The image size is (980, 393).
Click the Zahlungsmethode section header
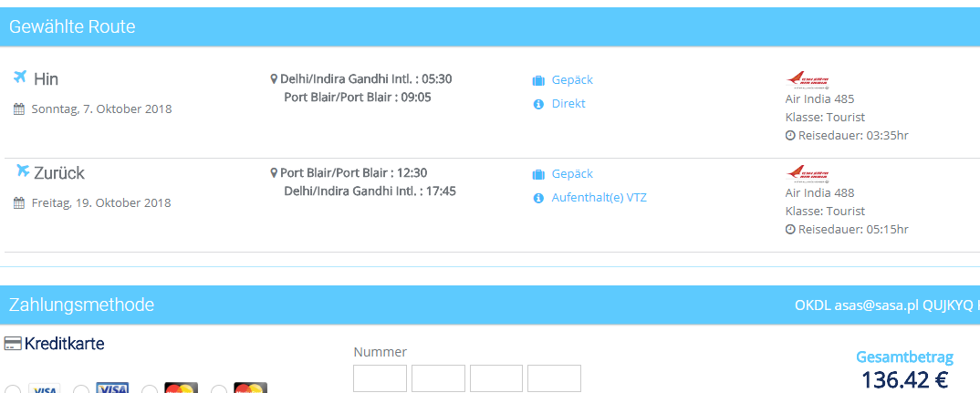[x=490, y=305]
